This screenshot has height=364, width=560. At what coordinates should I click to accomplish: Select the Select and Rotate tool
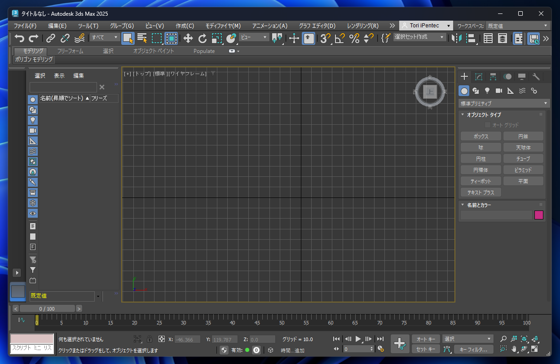pos(202,38)
